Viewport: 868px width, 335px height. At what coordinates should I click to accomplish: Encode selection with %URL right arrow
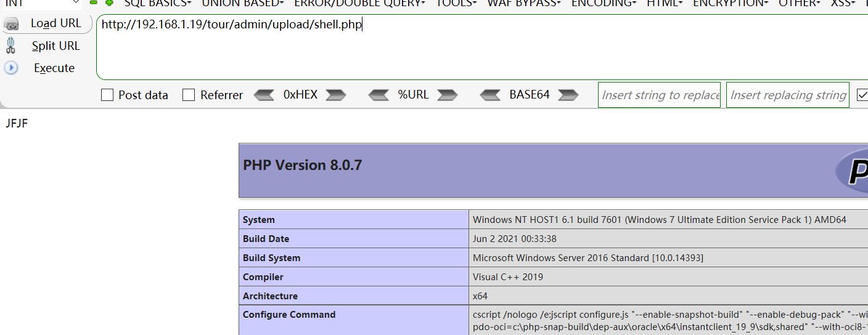(447, 95)
